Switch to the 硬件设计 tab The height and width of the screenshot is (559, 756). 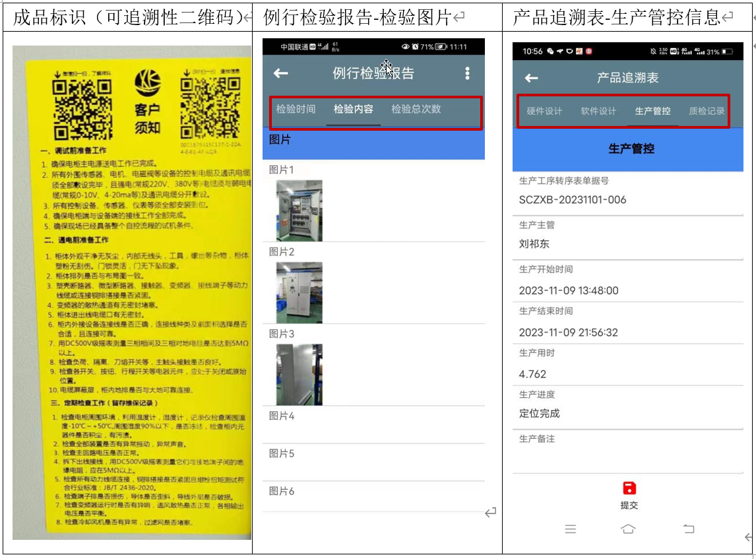[x=544, y=112]
